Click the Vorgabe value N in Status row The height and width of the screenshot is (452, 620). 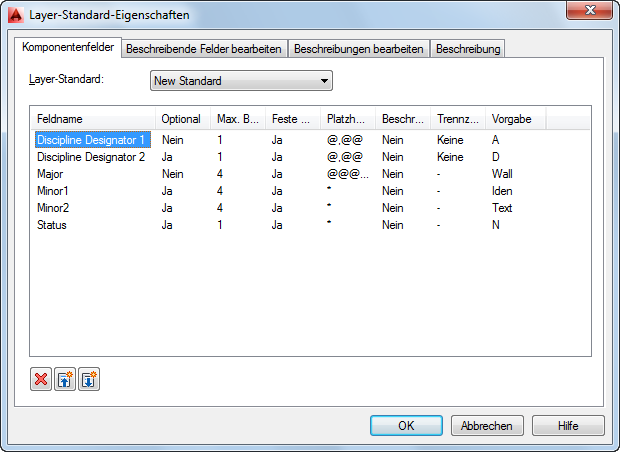[496, 225]
